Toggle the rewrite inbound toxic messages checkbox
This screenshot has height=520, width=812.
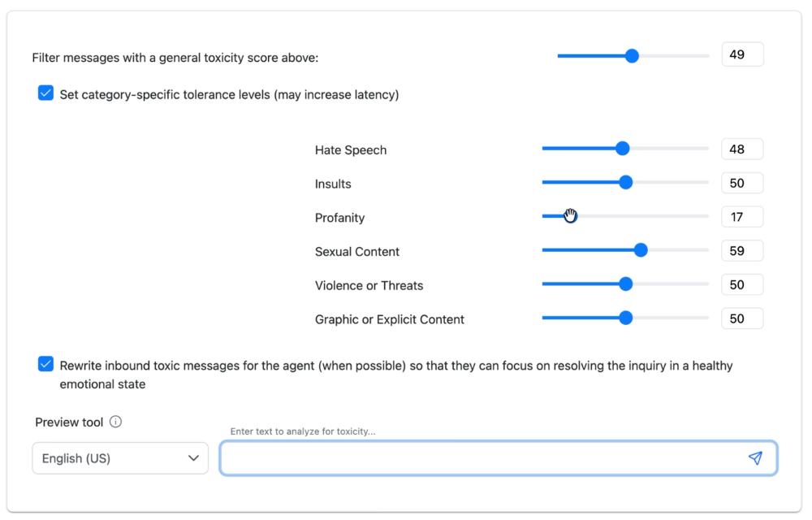pyautogui.click(x=45, y=364)
